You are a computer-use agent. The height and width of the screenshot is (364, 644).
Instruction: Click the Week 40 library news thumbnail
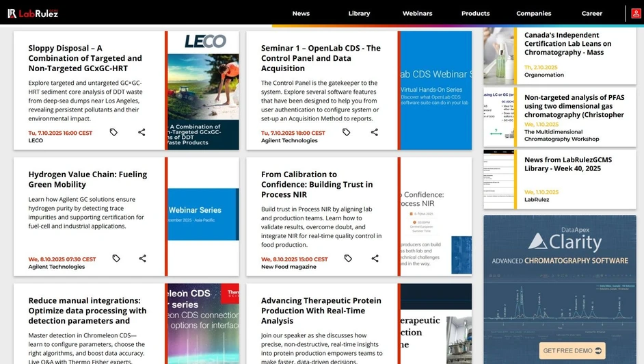pos(498,179)
